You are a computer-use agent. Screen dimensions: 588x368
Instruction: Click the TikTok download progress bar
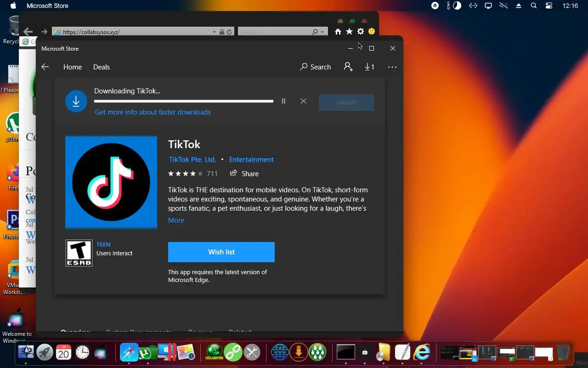[184, 101]
